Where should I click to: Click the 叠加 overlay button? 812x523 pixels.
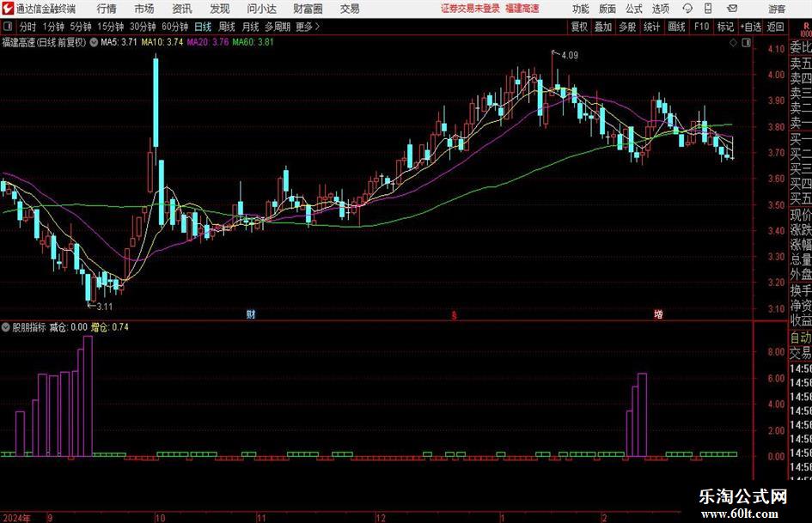(603, 27)
